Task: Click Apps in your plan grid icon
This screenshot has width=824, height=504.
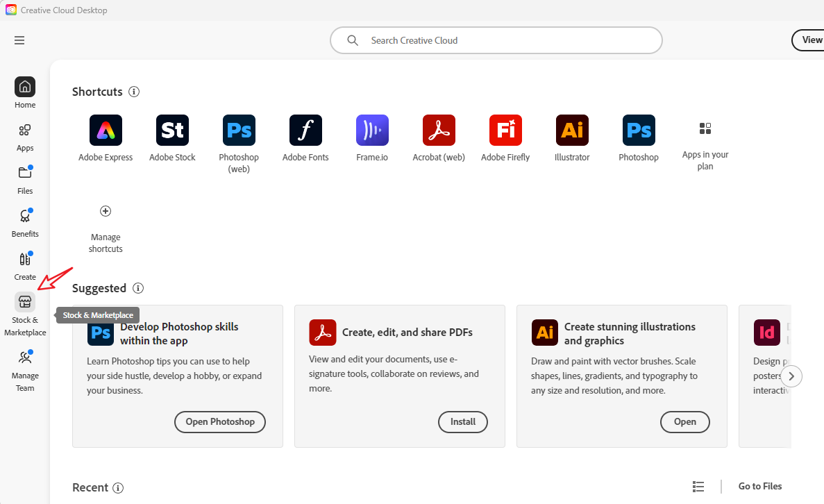Action: tap(705, 128)
